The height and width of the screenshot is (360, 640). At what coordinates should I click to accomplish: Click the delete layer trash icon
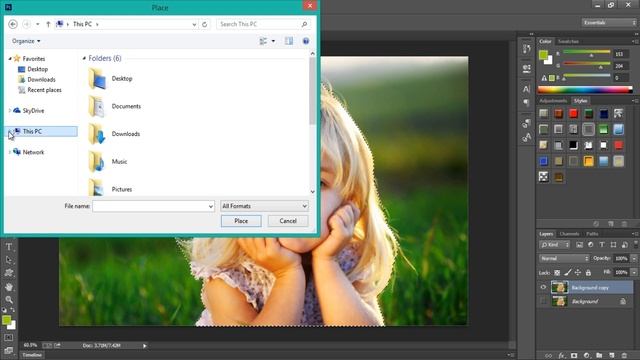pos(624,356)
